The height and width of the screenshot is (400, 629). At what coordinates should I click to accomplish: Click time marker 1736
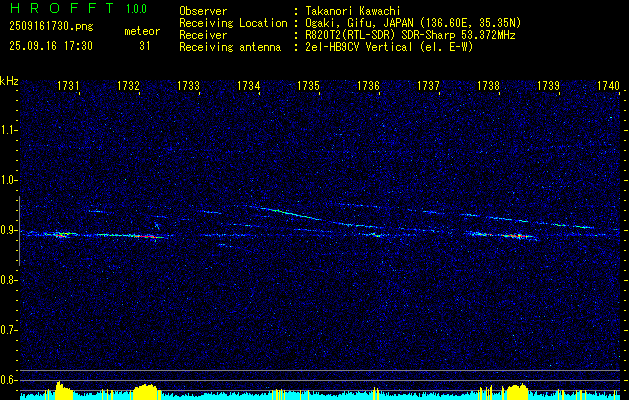tap(368, 86)
